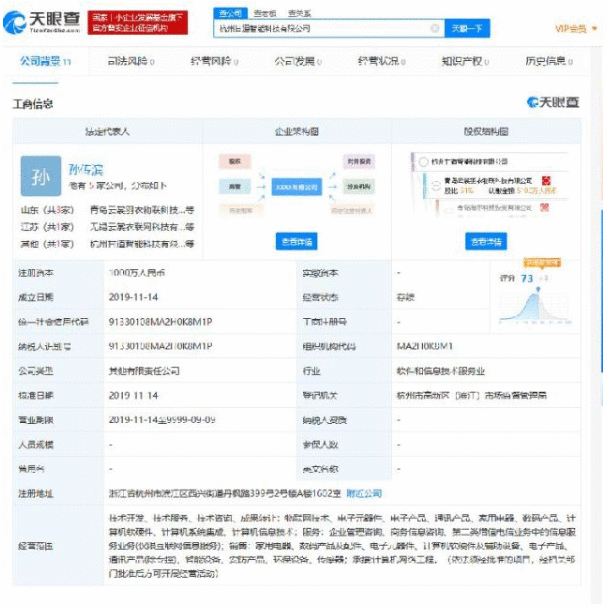Switch to the 司法风险 tab

click(x=131, y=61)
